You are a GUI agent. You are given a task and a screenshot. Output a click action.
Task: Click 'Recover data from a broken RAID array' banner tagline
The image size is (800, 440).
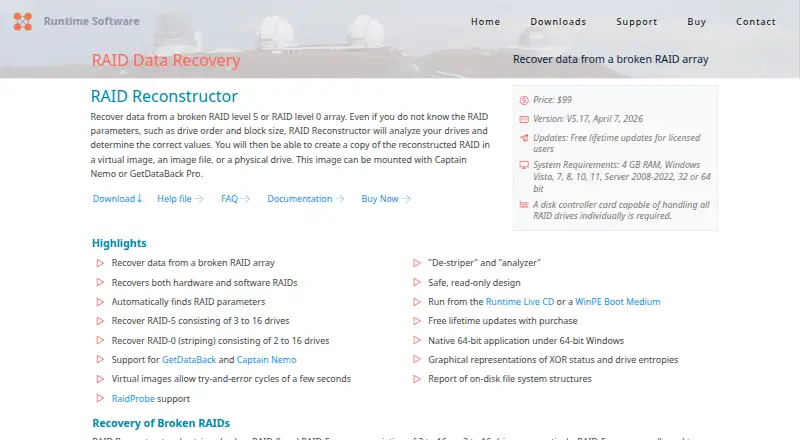tap(611, 59)
